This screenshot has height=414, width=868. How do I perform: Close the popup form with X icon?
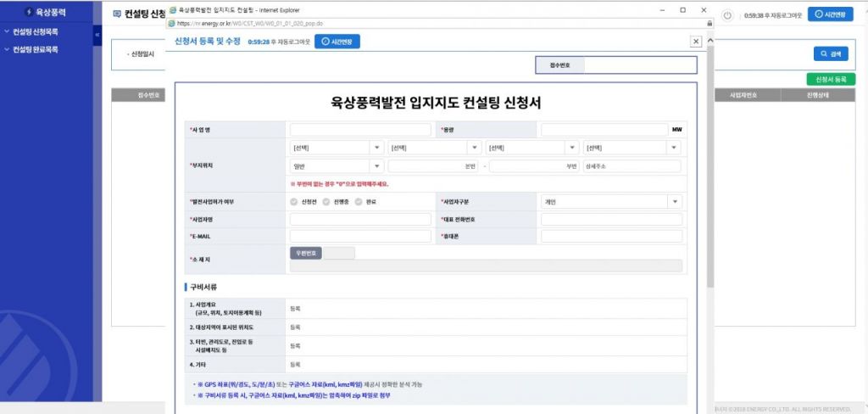click(x=696, y=41)
